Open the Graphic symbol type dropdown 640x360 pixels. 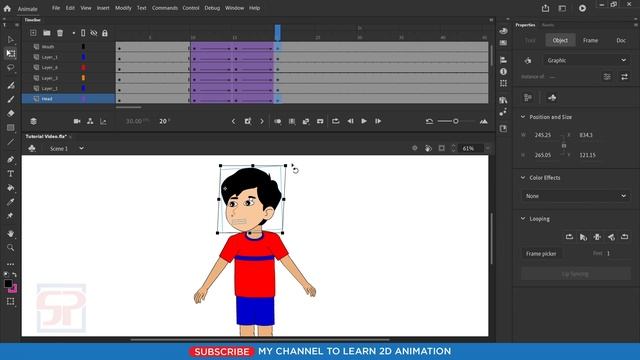(587, 60)
